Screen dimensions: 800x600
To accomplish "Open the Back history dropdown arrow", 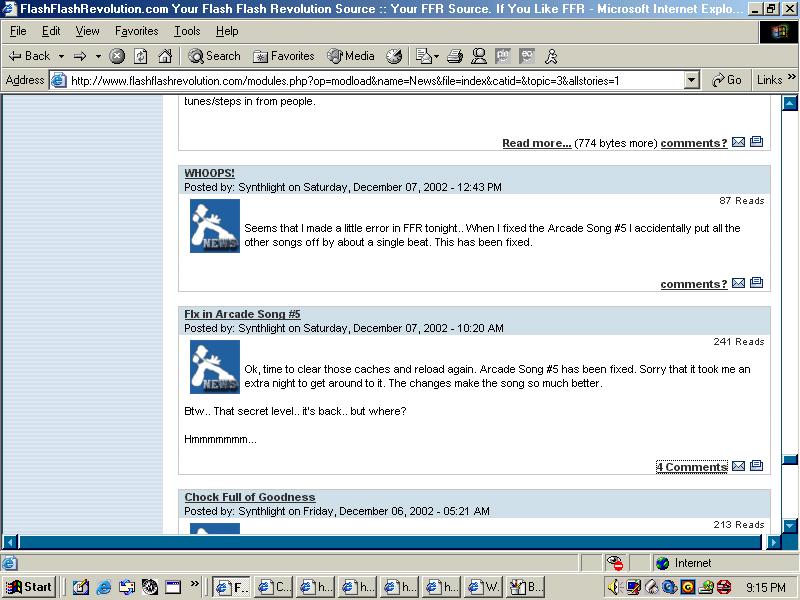I will [61, 56].
